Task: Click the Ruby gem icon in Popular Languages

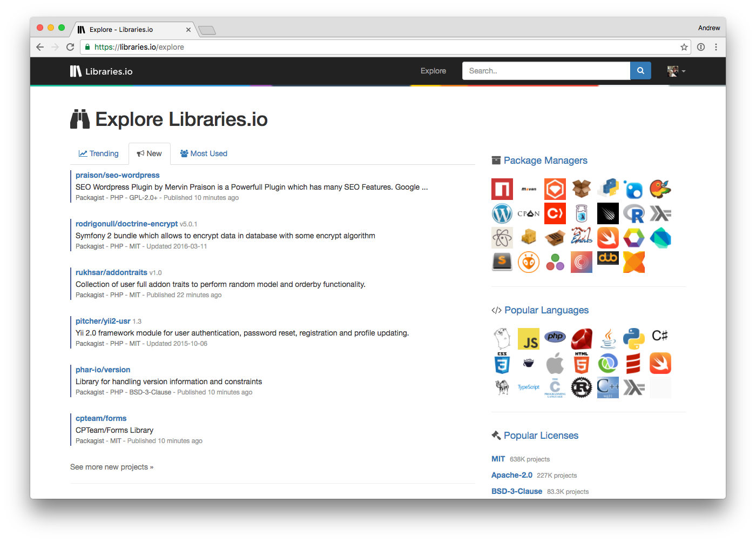Action: pyautogui.click(x=582, y=339)
